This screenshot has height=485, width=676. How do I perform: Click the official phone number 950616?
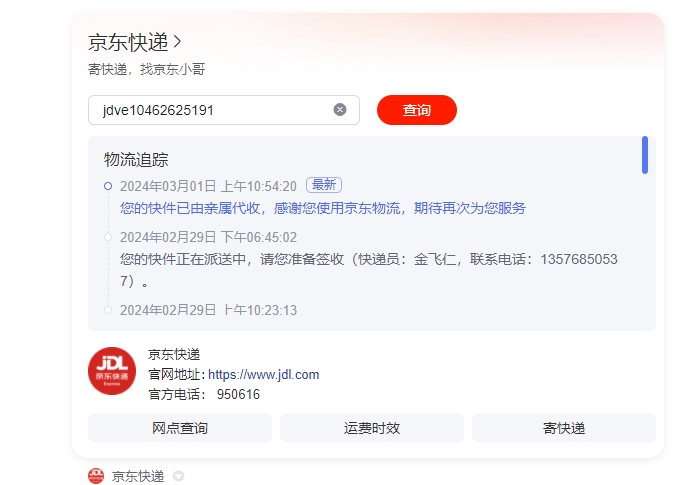238,394
